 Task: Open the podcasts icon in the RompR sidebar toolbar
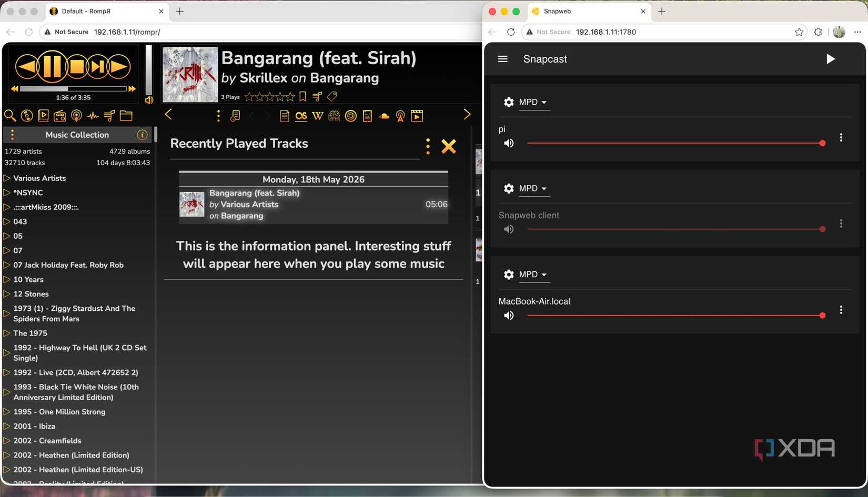coord(76,116)
